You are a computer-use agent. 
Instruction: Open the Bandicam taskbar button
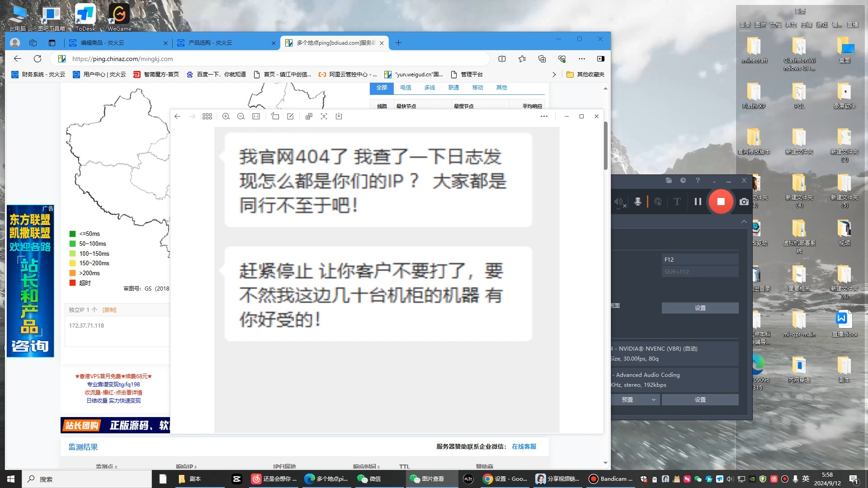pos(611,479)
